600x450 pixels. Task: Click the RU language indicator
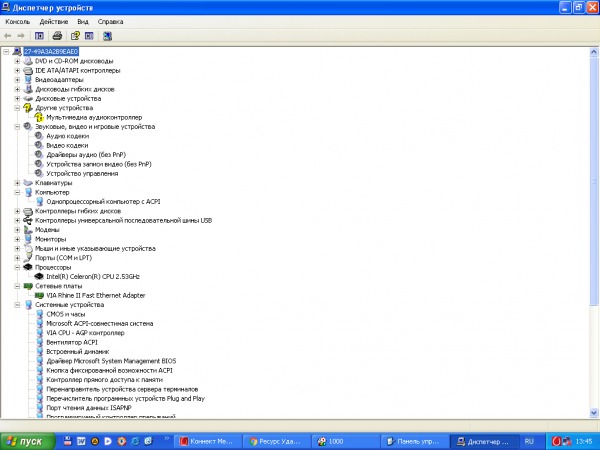[x=529, y=441]
